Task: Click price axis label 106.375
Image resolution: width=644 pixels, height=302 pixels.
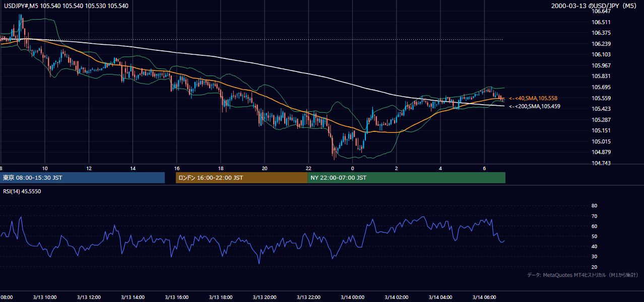Action: (x=601, y=33)
